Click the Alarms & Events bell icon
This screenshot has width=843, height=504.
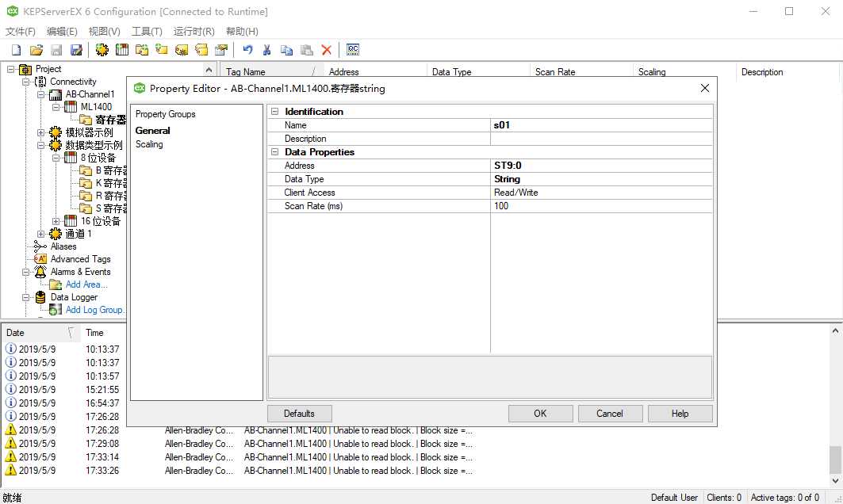point(40,272)
